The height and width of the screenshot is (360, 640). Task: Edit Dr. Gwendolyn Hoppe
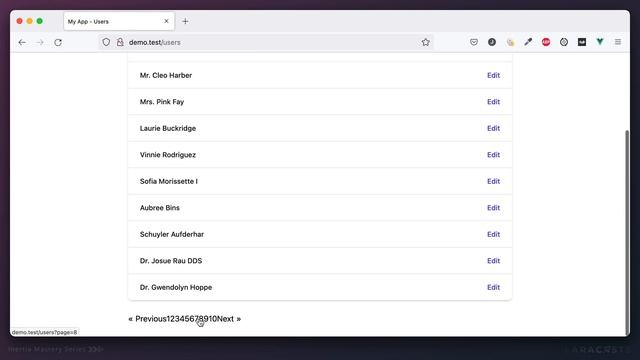[x=493, y=287]
